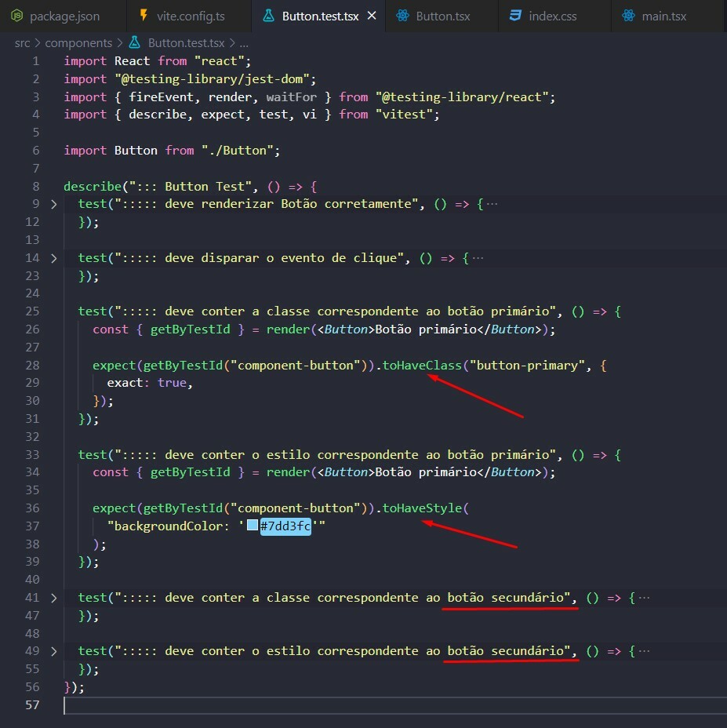Image resolution: width=727 pixels, height=728 pixels.
Task: Click the flask icon in the breadcrumb path
Action: tap(133, 43)
